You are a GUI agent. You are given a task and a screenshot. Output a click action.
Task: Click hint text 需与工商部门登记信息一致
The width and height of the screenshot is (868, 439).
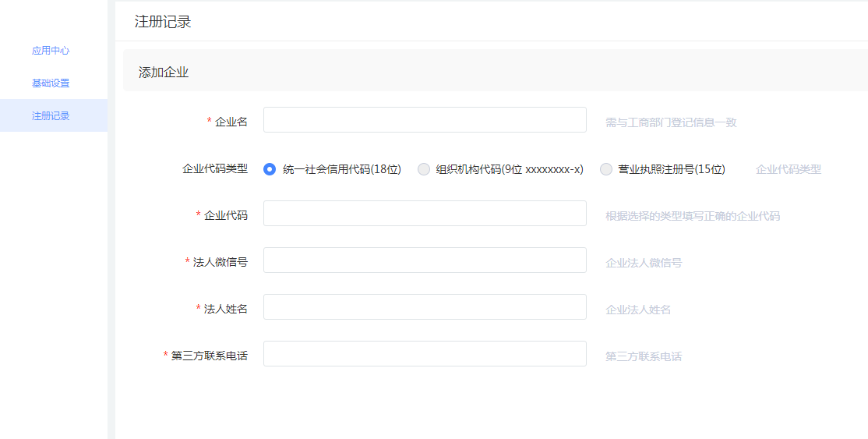[x=671, y=122]
